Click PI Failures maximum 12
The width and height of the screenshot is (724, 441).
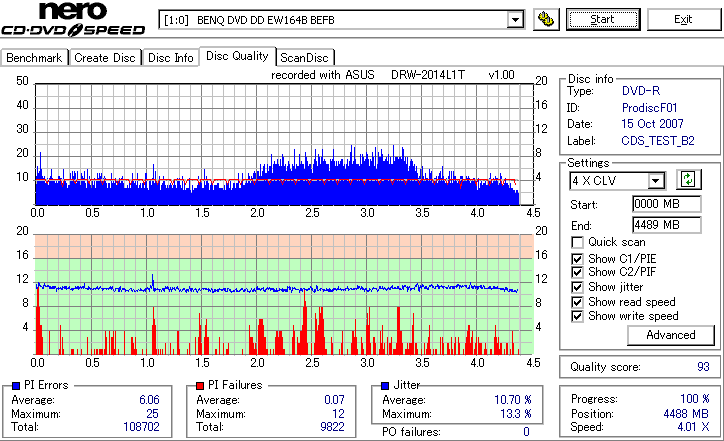(338, 414)
